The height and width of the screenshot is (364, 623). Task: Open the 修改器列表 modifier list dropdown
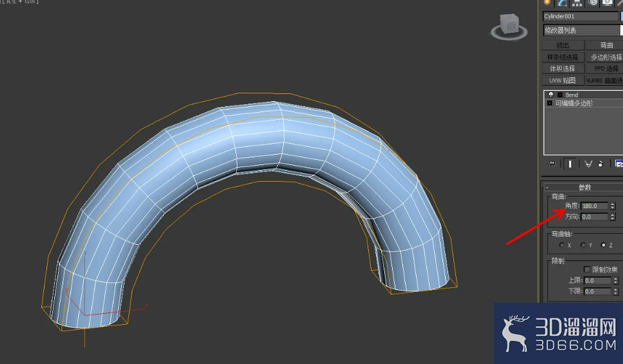pyautogui.click(x=582, y=30)
